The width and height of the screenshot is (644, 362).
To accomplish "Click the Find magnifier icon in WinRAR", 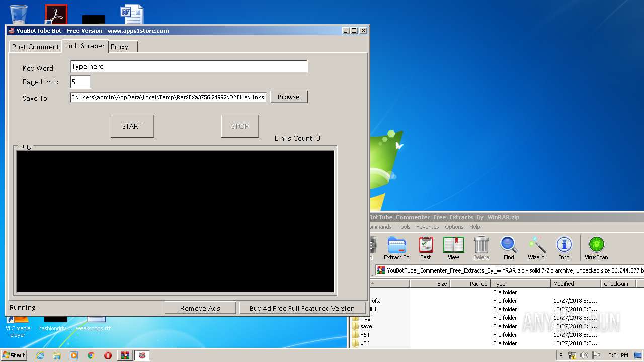I will [x=509, y=248].
